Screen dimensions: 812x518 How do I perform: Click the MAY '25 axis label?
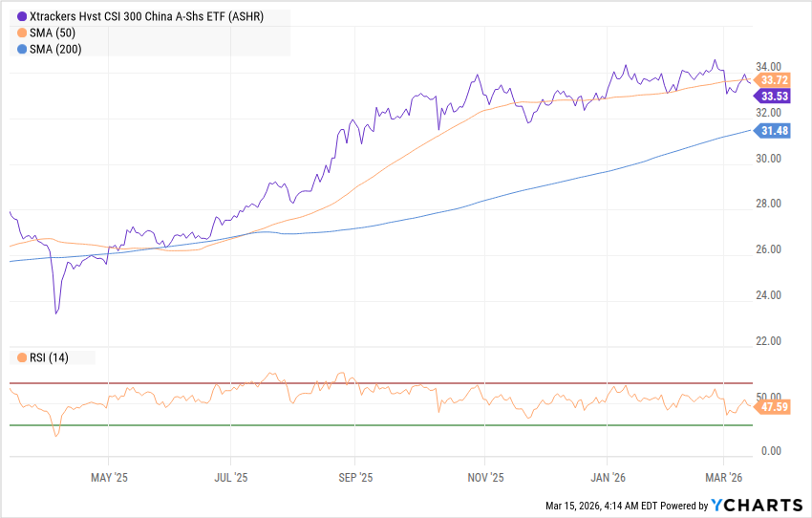point(109,478)
